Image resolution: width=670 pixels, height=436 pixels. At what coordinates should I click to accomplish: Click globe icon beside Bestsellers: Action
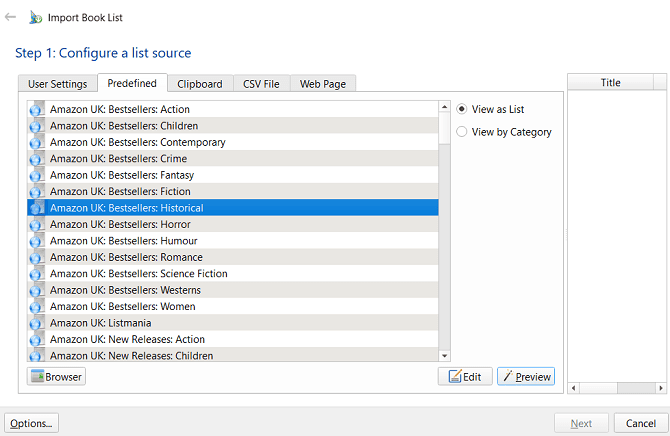[x=36, y=109]
